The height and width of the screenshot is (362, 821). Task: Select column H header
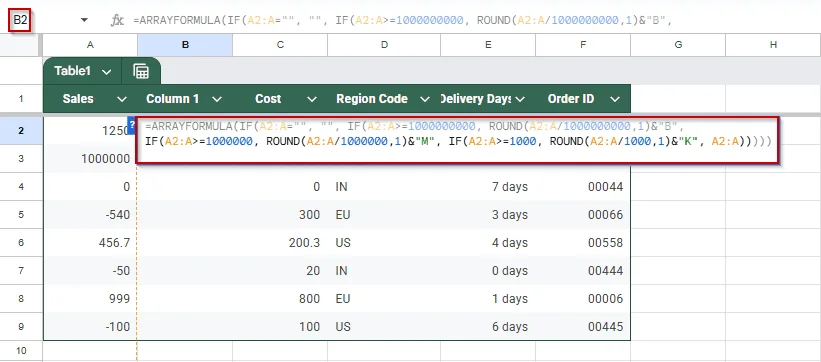pyautogui.click(x=773, y=45)
